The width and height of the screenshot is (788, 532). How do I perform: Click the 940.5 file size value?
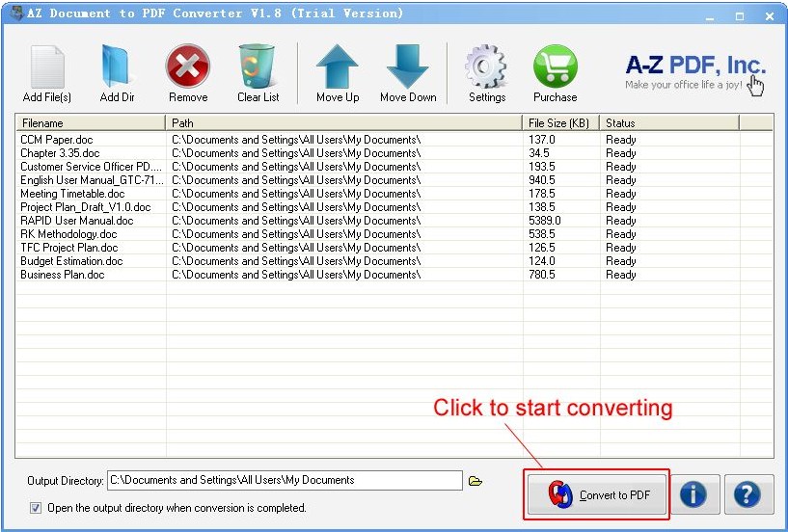[x=542, y=180]
